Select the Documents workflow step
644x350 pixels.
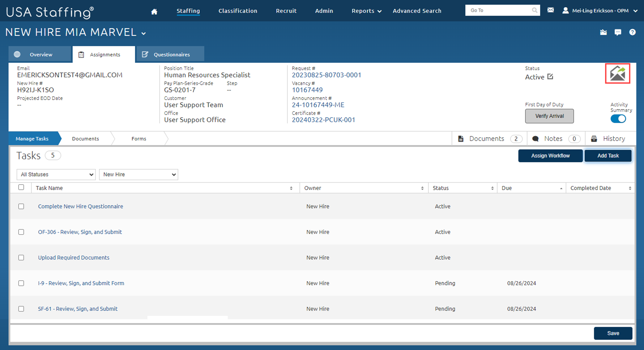click(85, 139)
